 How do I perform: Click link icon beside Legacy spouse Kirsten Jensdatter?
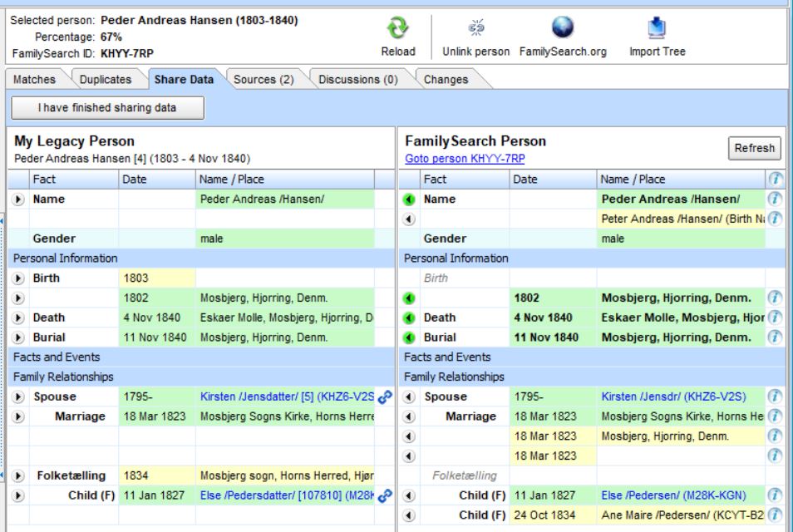click(385, 397)
